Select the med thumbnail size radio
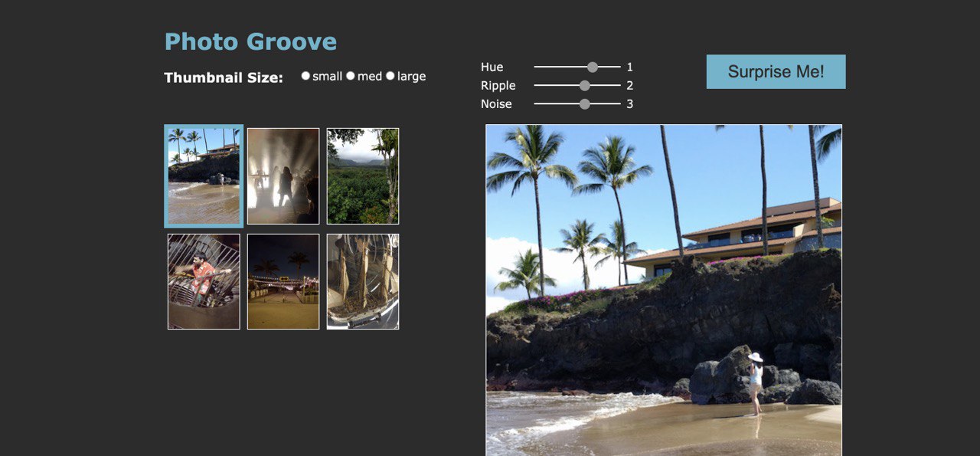Image resolution: width=980 pixels, height=456 pixels. [x=351, y=76]
